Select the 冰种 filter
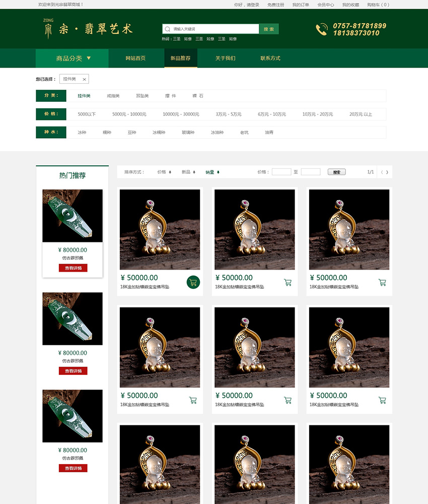Viewport: 428px width, 504px height. tap(82, 133)
